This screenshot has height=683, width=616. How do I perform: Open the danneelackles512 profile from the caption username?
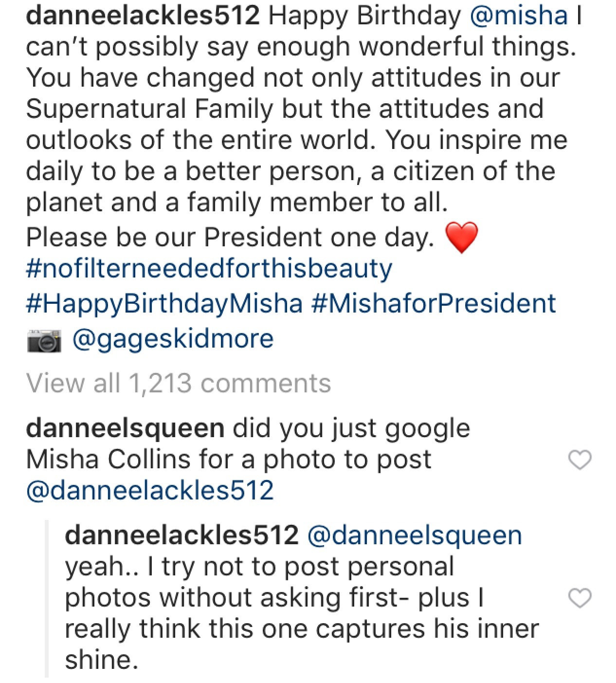pos(142,16)
